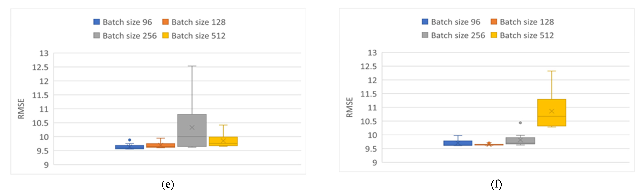Click yellow Batch size 512 swatch in chart (e)
This screenshot has height=194, width=644.
pos(165,36)
